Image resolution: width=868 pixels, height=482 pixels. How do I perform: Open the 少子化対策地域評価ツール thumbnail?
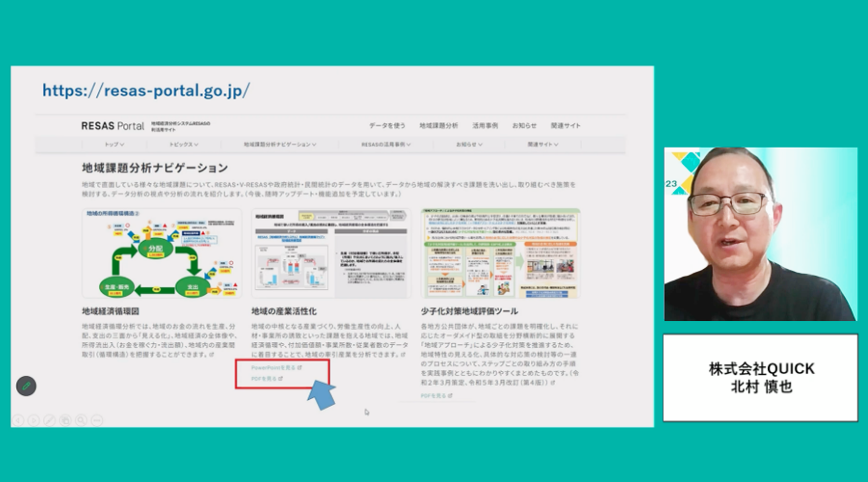point(501,254)
